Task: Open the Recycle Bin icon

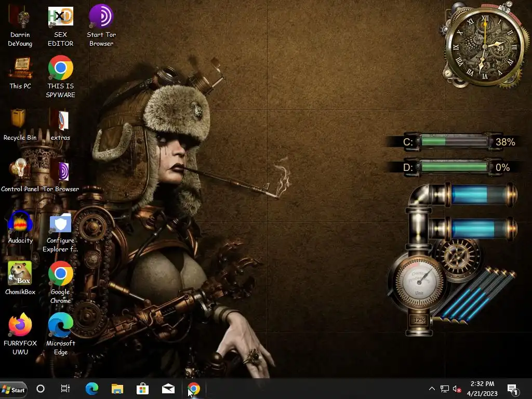Action: pos(20,125)
